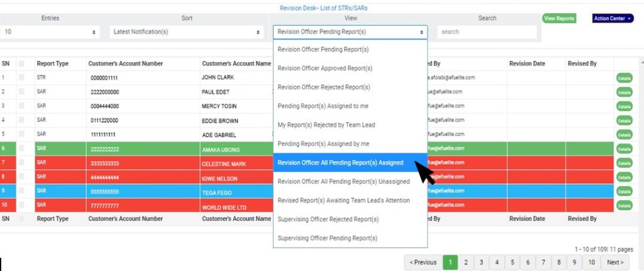The image size is (644, 271).
Task: Open Details for row 6 green record
Action: pyautogui.click(x=623, y=149)
